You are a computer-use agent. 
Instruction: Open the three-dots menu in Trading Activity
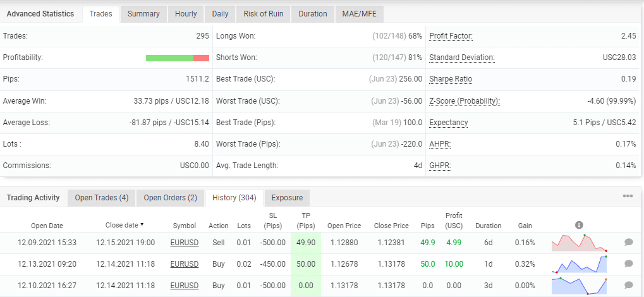(x=628, y=197)
